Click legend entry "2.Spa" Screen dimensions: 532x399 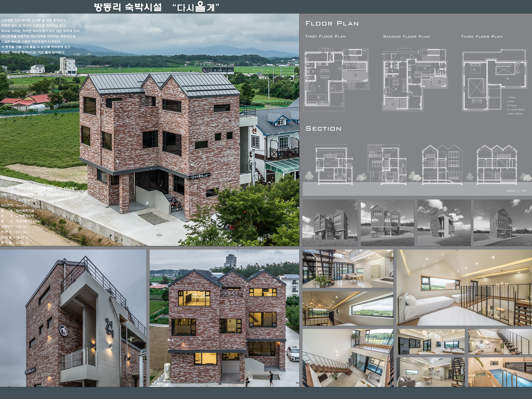(511, 102)
